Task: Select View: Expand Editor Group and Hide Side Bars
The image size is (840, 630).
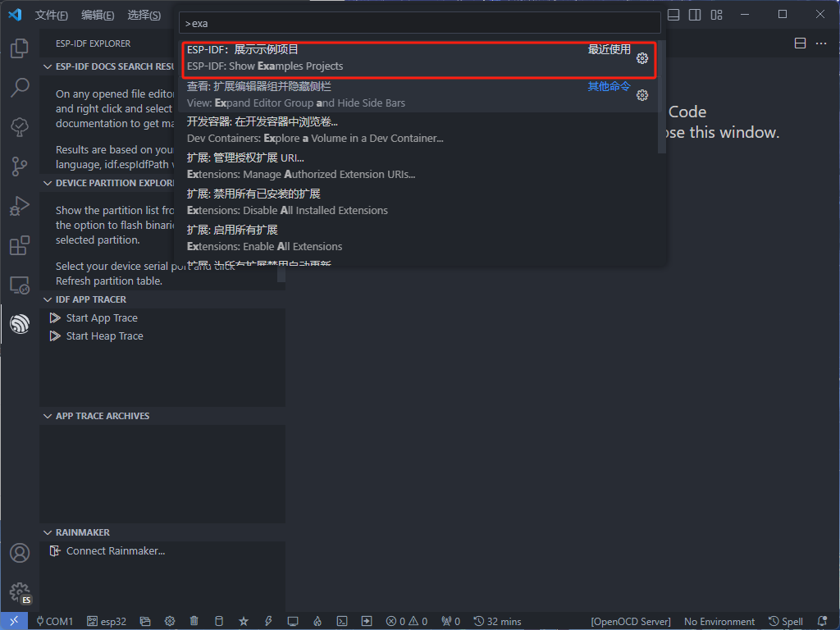Action: tap(418, 95)
